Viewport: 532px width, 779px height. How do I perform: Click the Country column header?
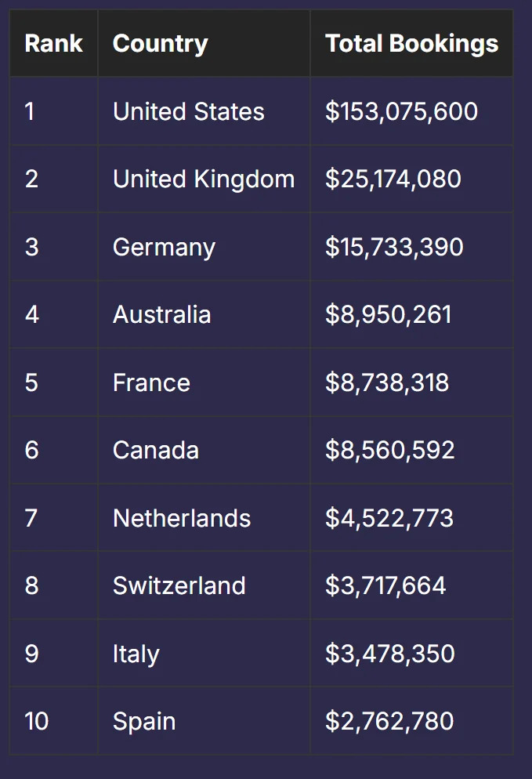160,43
